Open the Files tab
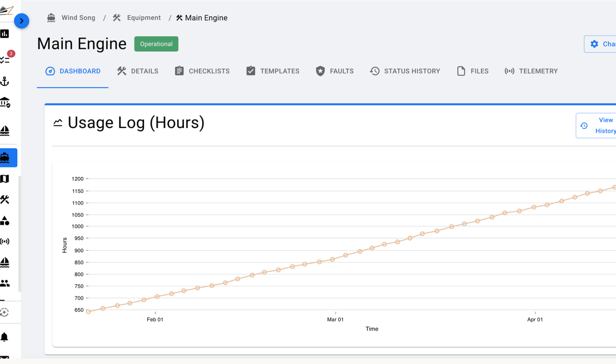The height and width of the screenshot is (364, 616). 473,71
